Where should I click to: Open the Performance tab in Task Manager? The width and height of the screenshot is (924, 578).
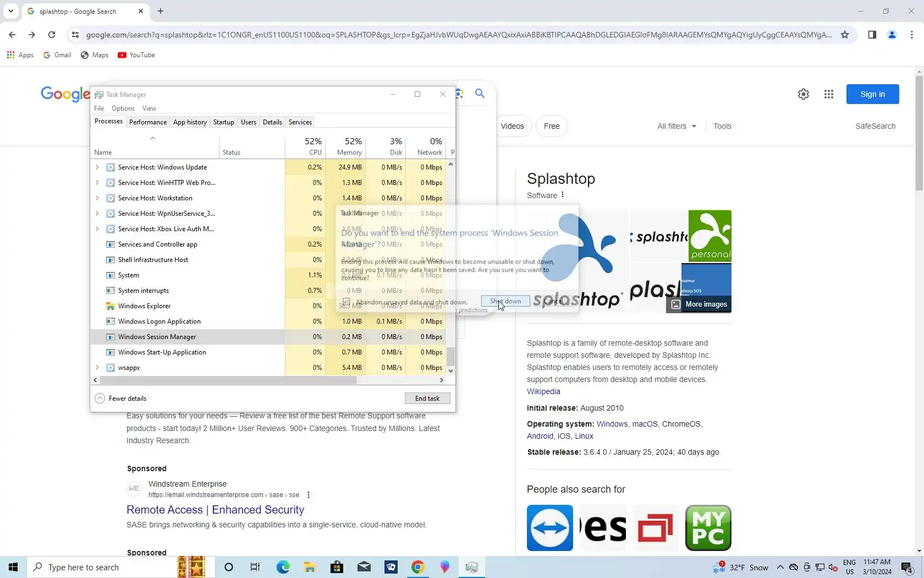[148, 122]
